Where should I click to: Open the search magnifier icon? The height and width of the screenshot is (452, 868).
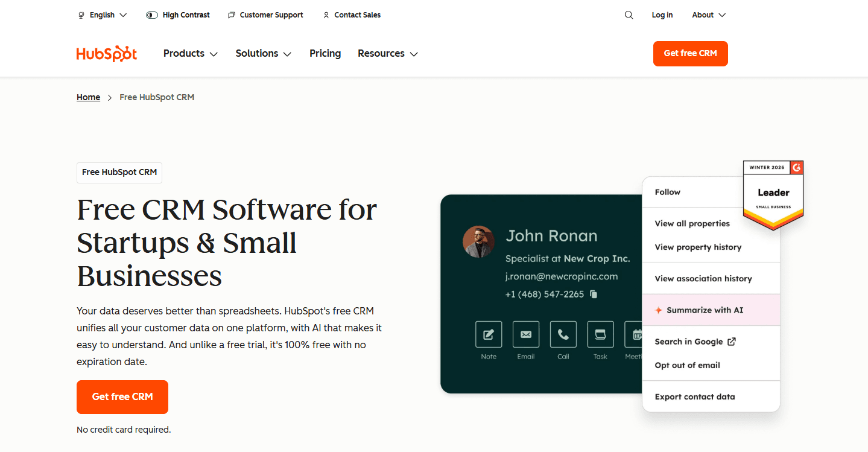(x=629, y=15)
